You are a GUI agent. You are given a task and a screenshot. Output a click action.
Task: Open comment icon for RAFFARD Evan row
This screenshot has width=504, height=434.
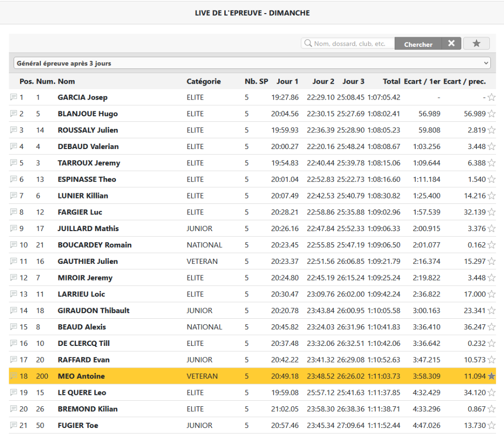pyautogui.click(x=14, y=359)
